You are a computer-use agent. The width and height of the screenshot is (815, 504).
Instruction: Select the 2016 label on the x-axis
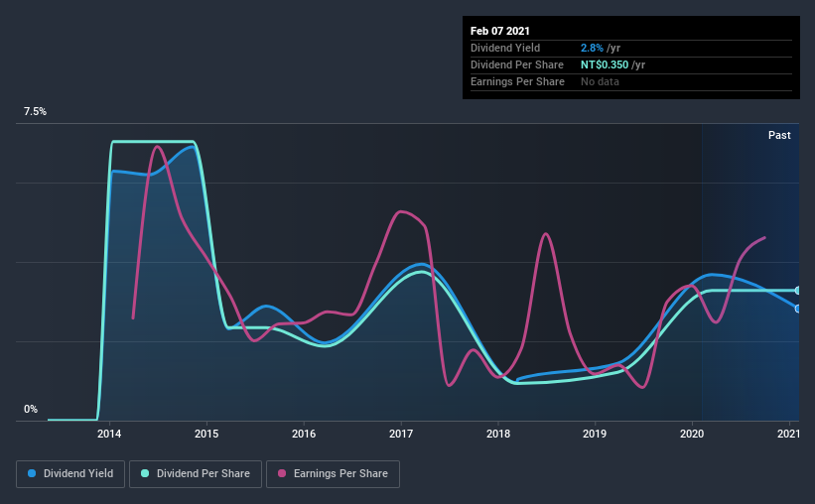[304, 434]
